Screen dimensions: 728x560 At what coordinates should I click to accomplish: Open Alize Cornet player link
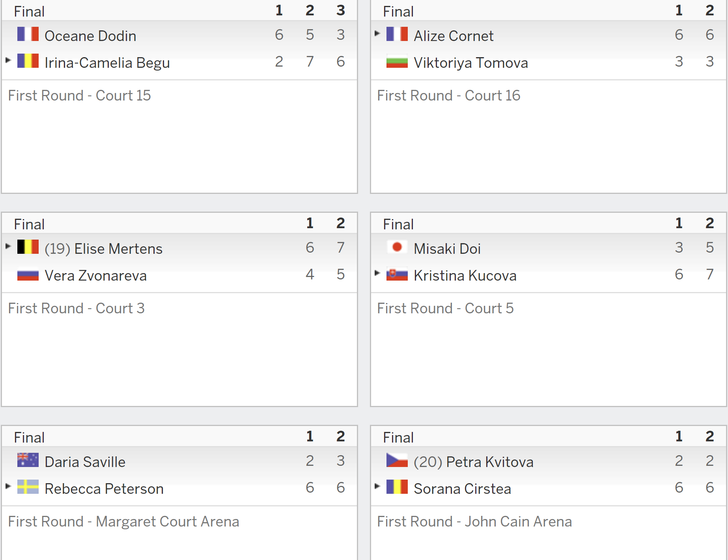454,36
